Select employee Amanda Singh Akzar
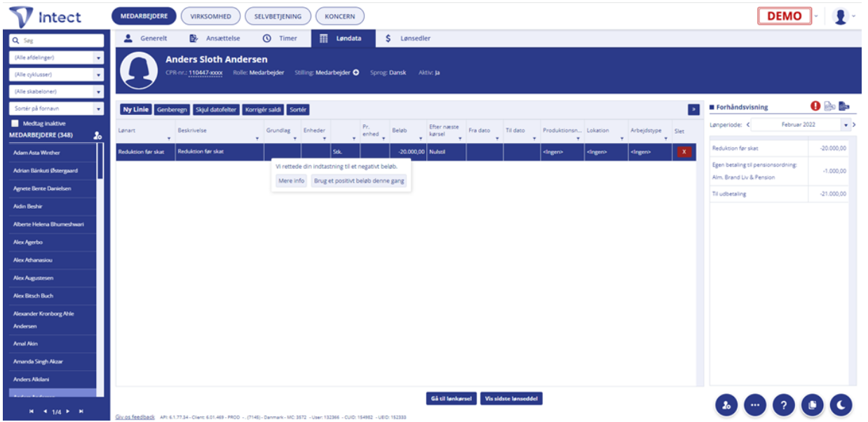Screen dimensions: 868x422 tap(51, 362)
